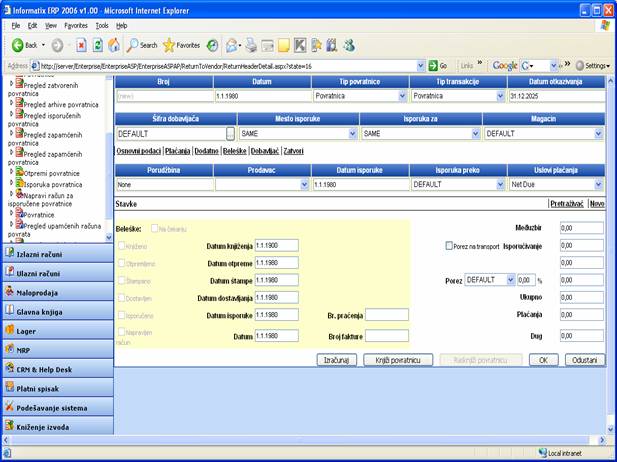Enable Porez na transport checkbox
The height and width of the screenshot is (462, 617).
[x=449, y=246]
